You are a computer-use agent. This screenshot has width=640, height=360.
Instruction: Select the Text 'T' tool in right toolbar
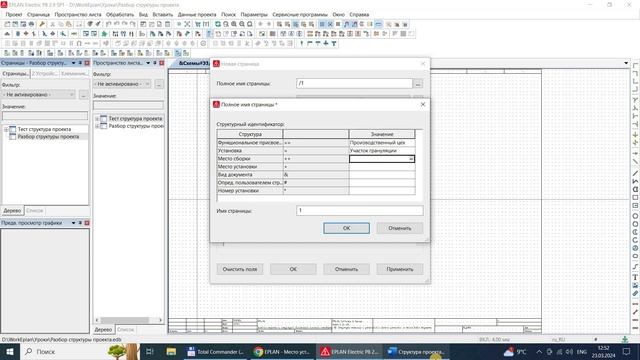click(x=635, y=278)
